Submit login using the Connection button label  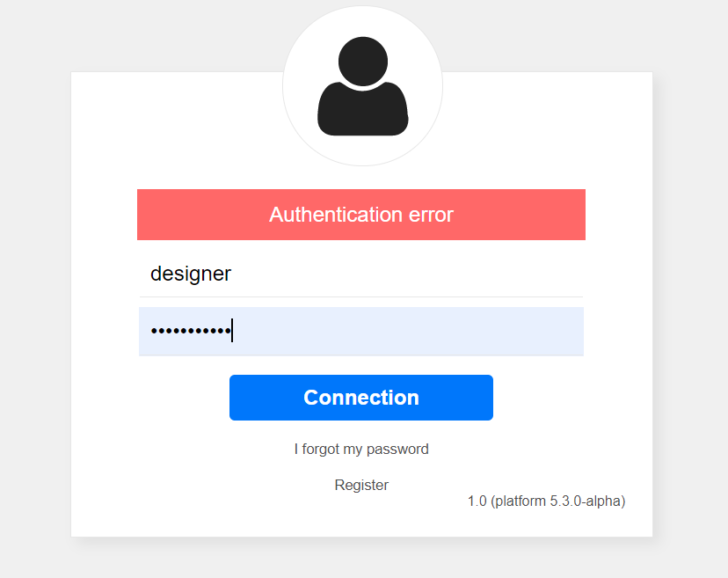point(361,398)
